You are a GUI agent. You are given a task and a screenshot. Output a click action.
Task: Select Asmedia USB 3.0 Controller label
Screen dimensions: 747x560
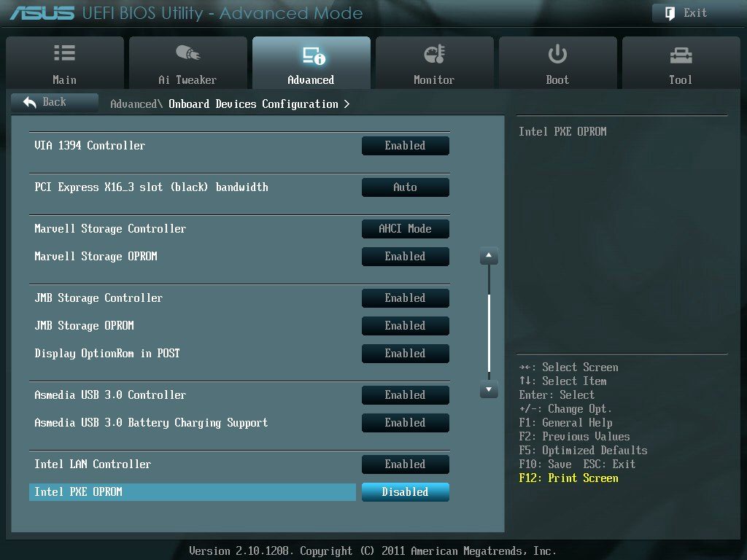(x=110, y=394)
